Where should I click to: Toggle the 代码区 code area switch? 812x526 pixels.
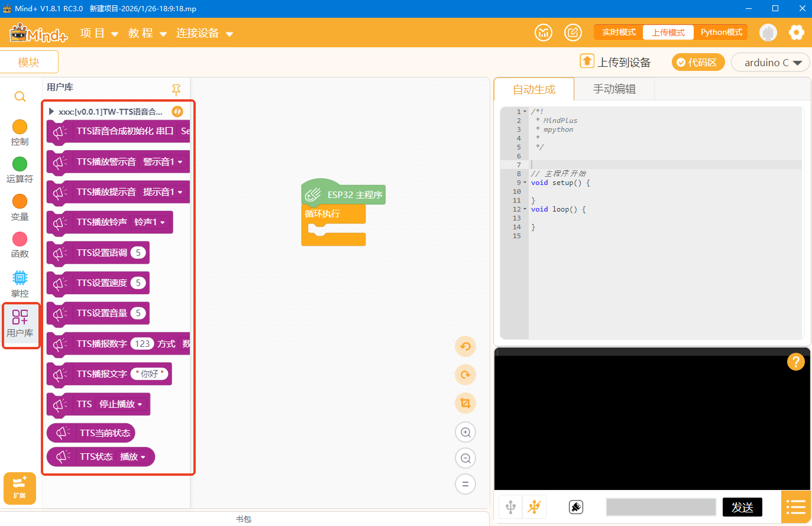(698, 62)
